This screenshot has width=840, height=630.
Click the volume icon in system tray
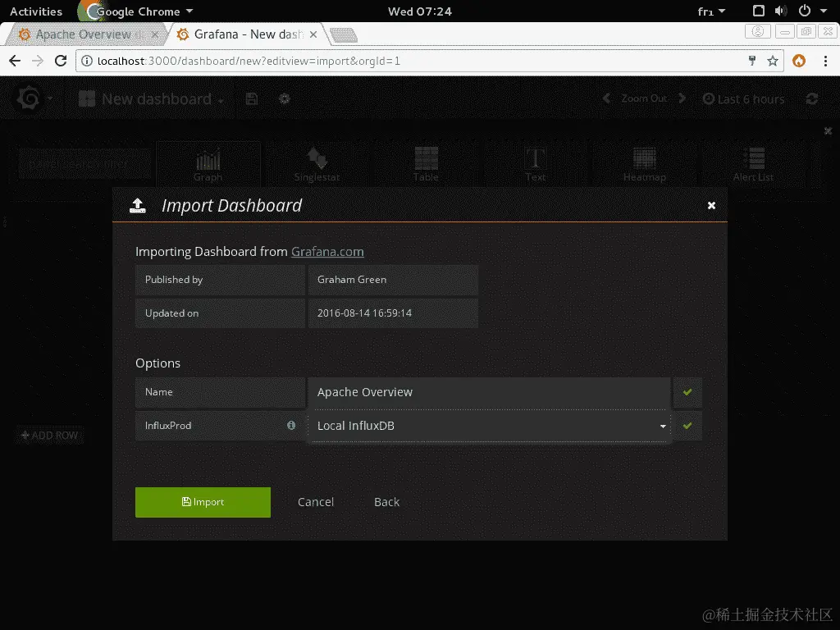[781, 11]
